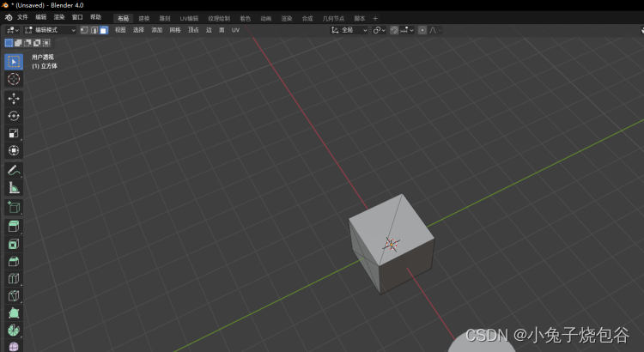The width and height of the screenshot is (644, 352).
Task: Select the Box Select tool
Action: tap(14, 62)
